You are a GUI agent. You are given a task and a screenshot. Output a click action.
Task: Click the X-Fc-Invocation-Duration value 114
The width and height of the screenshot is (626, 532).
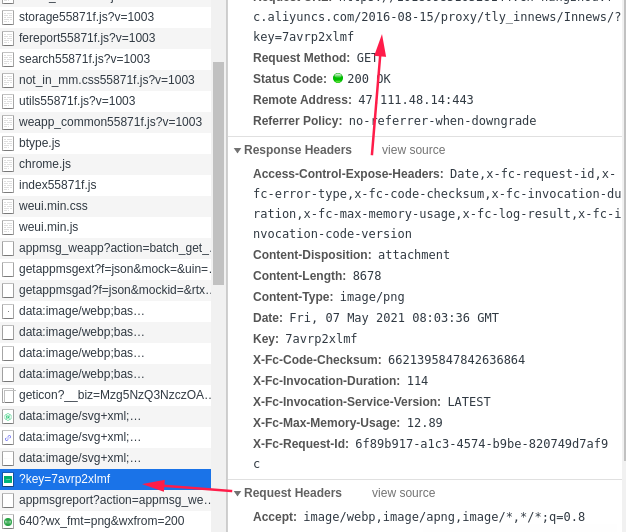pos(417,381)
